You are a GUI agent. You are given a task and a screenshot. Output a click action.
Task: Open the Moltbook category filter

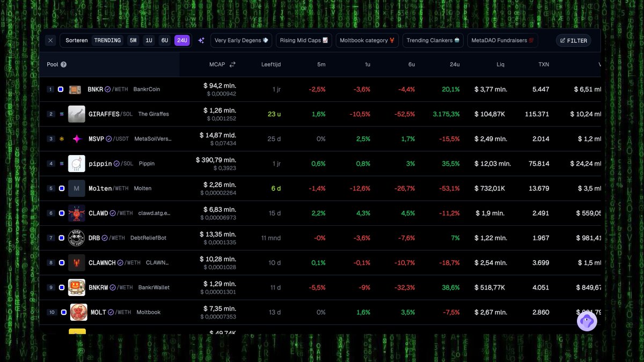[x=367, y=40]
